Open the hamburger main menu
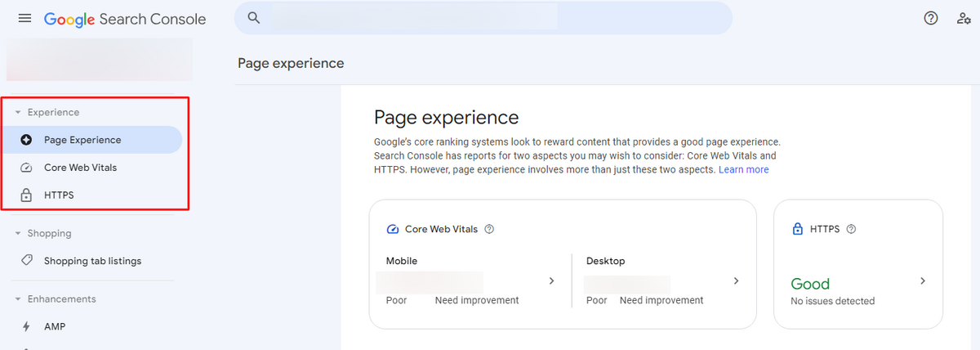This screenshot has width=980, height=350. [x=25, y=18]
